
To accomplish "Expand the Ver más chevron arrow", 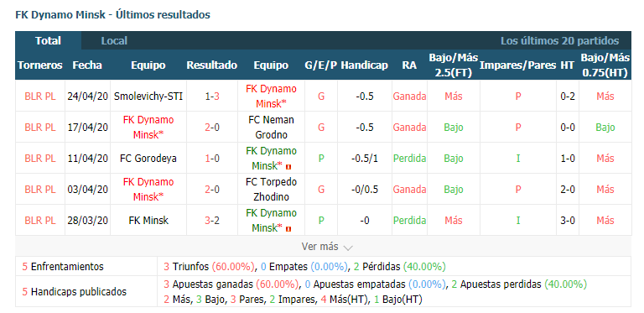I will tap(348, 248).
